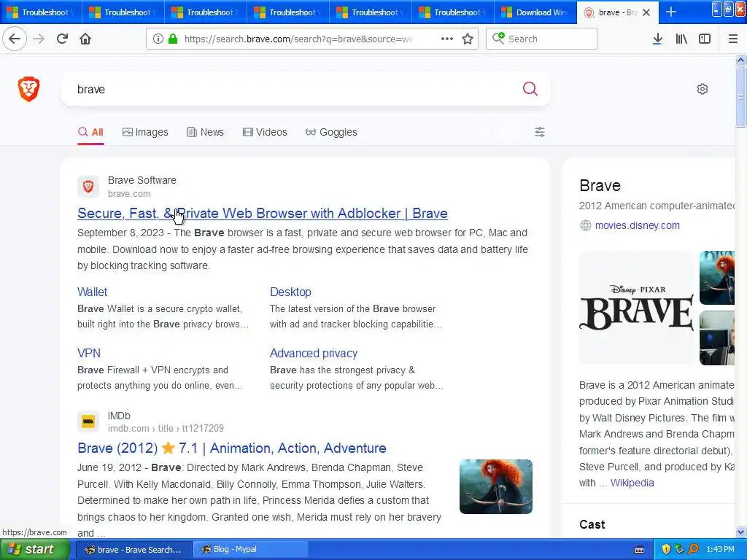Screen dimensions: 747x560
Task: Click the security shield tray icon
Action: (x=666, y=549)
